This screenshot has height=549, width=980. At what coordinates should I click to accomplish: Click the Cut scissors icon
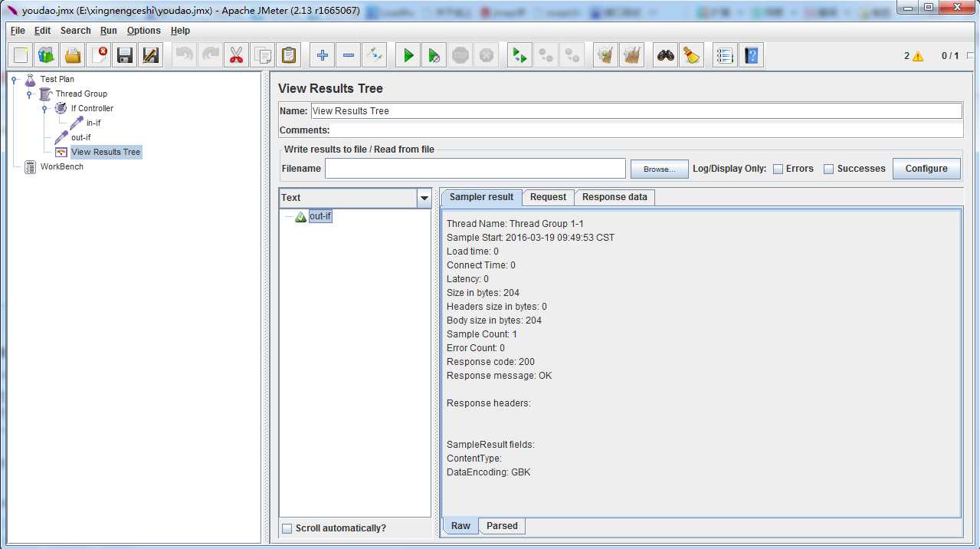pos(237,55)
